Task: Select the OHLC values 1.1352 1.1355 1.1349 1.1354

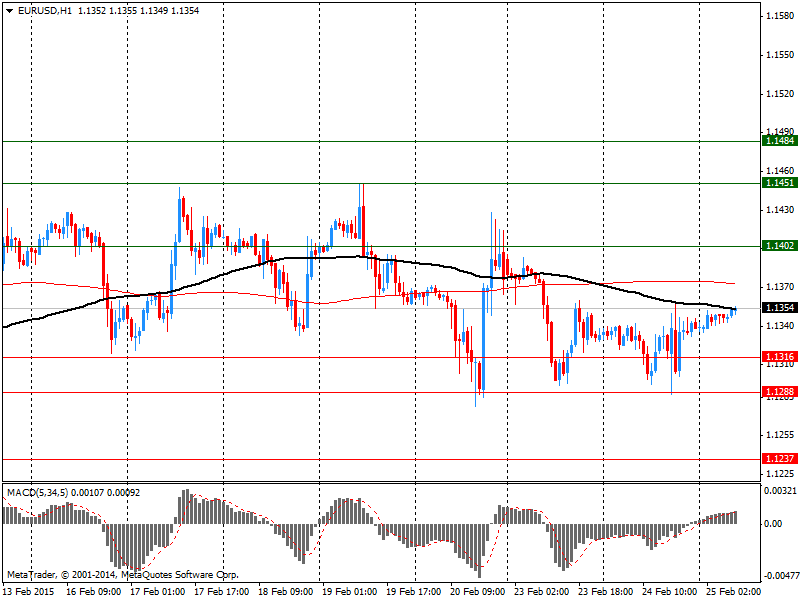Action: (x=138, y=11)
